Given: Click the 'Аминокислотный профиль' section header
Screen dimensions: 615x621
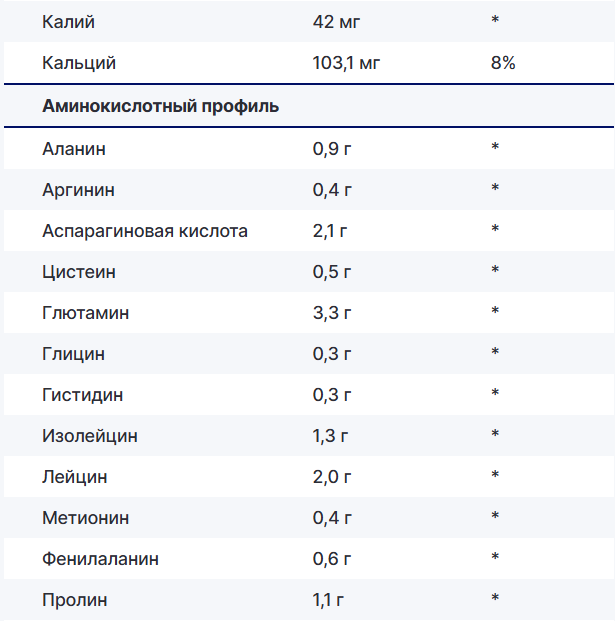Looking at the screenshot, I should [160, 105].
